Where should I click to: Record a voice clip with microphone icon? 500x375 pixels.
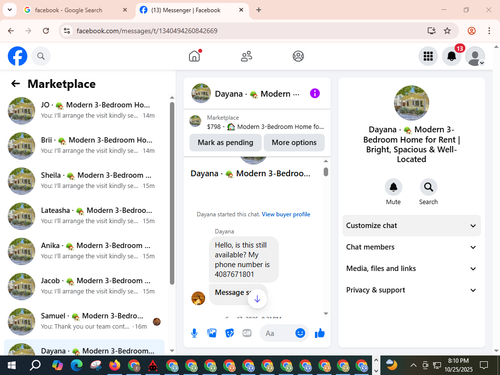click(194, 333)
